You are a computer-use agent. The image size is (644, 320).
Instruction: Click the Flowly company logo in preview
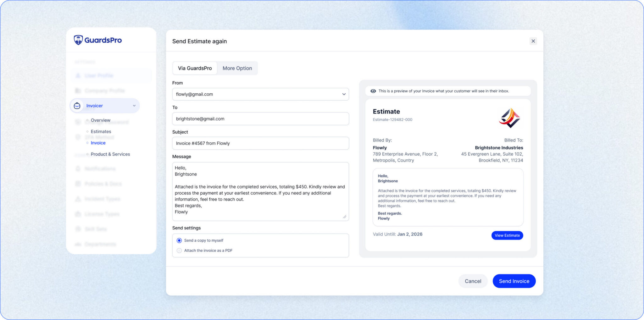tap(509, 118)
